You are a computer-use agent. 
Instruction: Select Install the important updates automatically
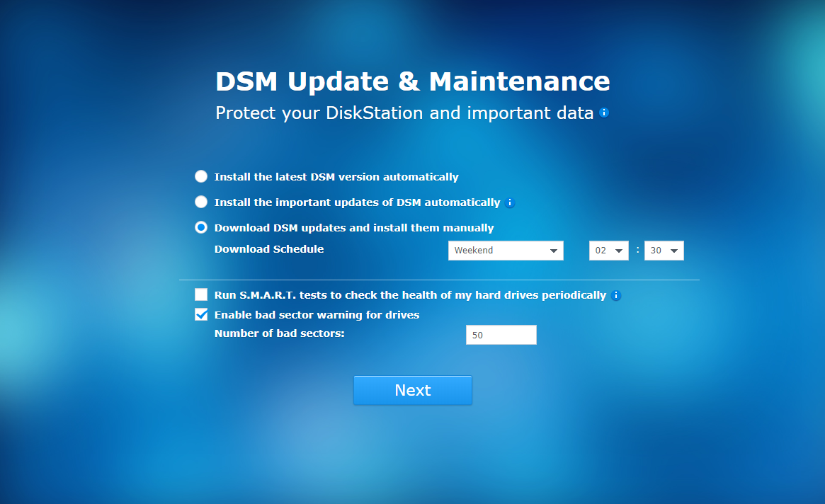pos(201,202)
